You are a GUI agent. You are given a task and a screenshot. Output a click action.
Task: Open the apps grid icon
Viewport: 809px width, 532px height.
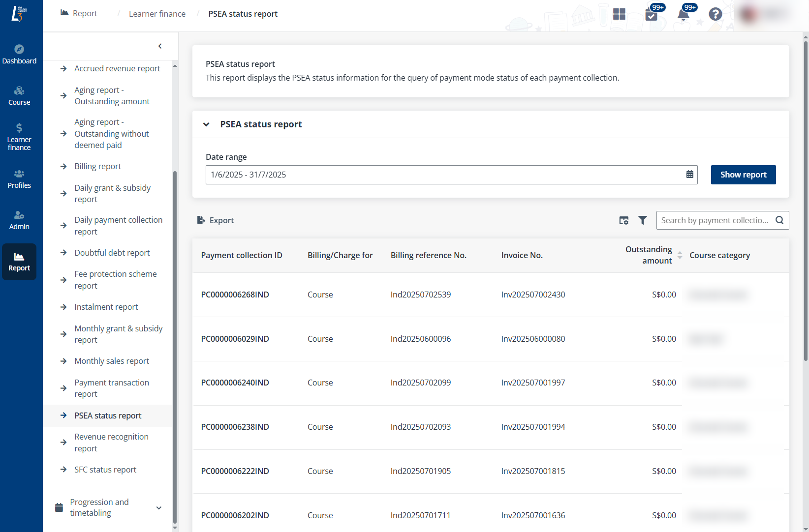(x=619, y=14)
